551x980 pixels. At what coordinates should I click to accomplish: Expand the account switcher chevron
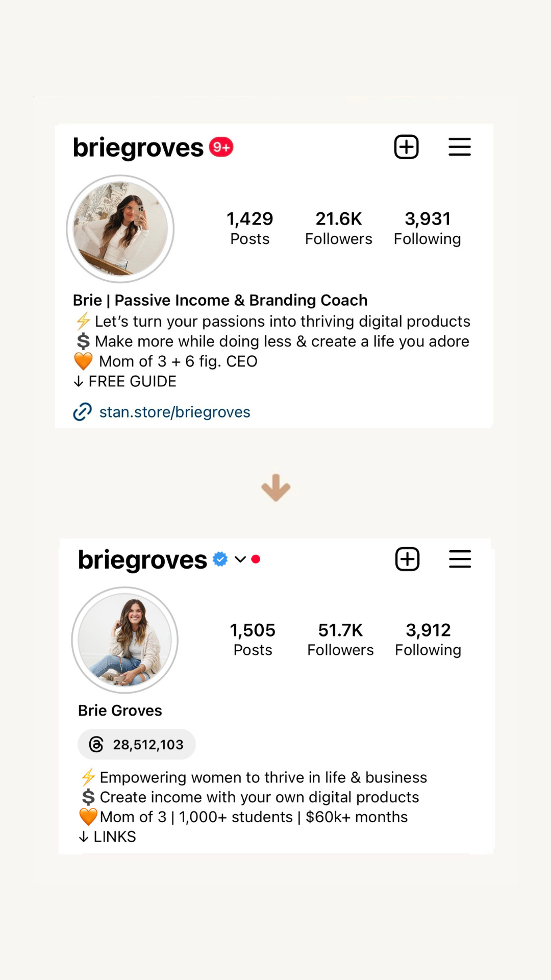click(x=240, y=559)
